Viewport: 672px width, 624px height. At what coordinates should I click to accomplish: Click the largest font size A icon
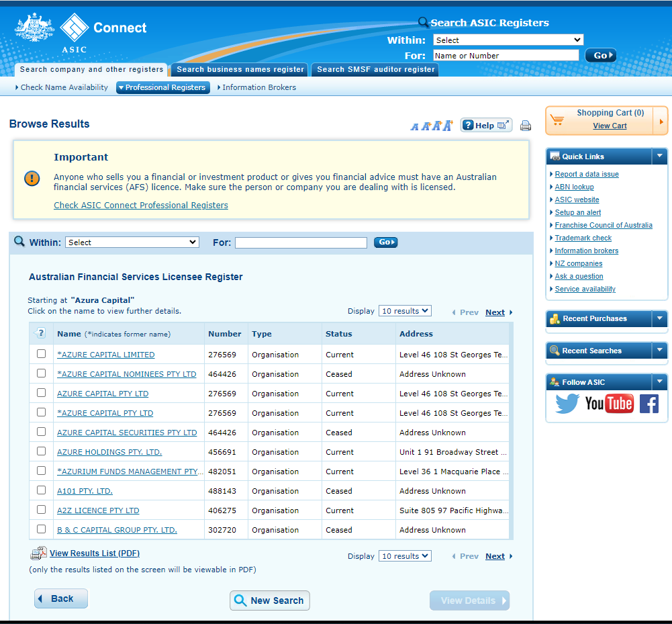click(448, 125)
